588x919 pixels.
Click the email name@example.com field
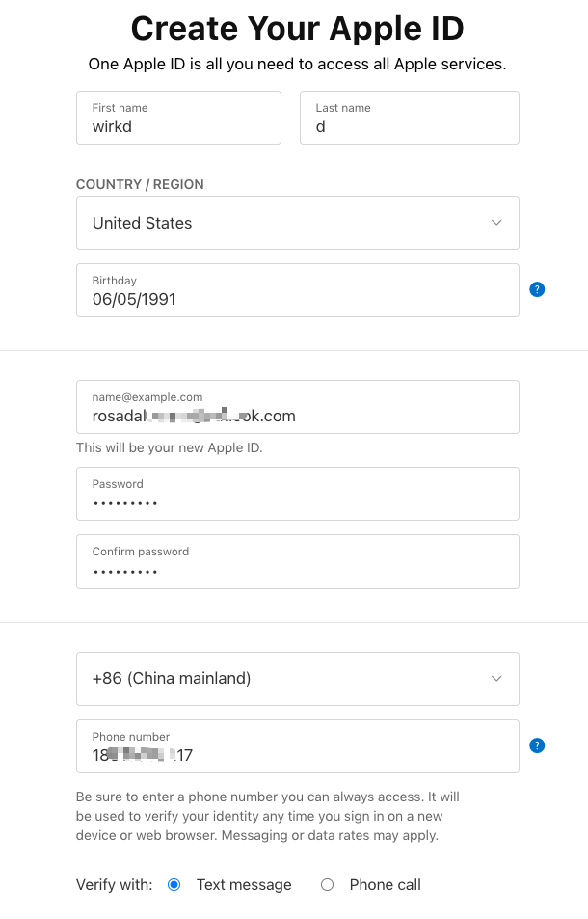tap(298, 407)
